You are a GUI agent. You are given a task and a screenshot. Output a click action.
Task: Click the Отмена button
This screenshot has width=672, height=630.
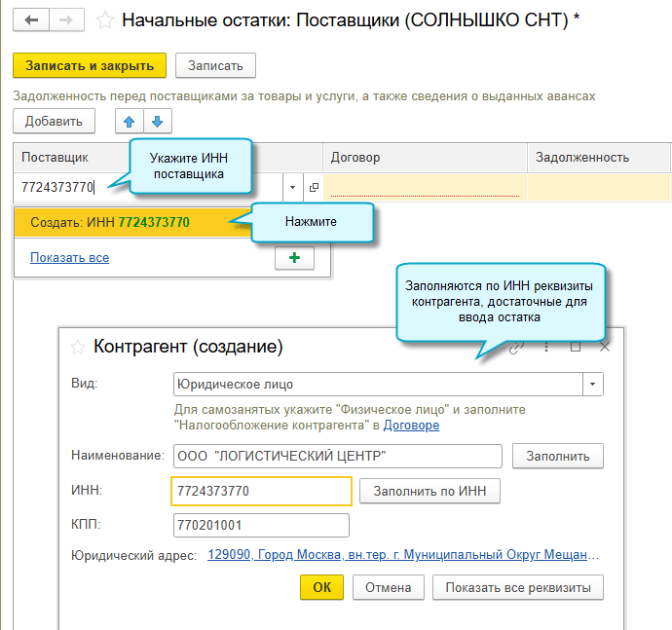click(389, 587)
